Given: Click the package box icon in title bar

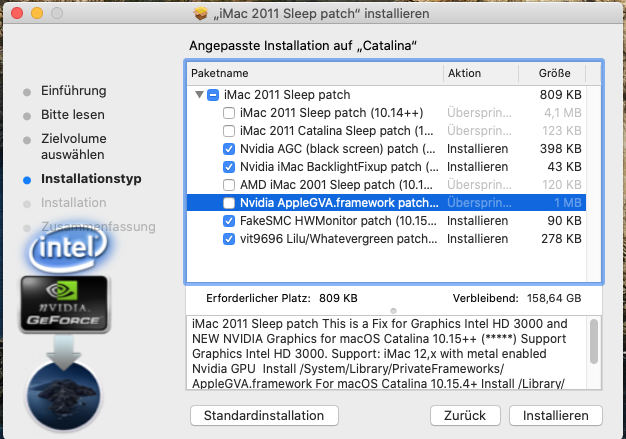Looking at the screenshot, I should 201,14.
